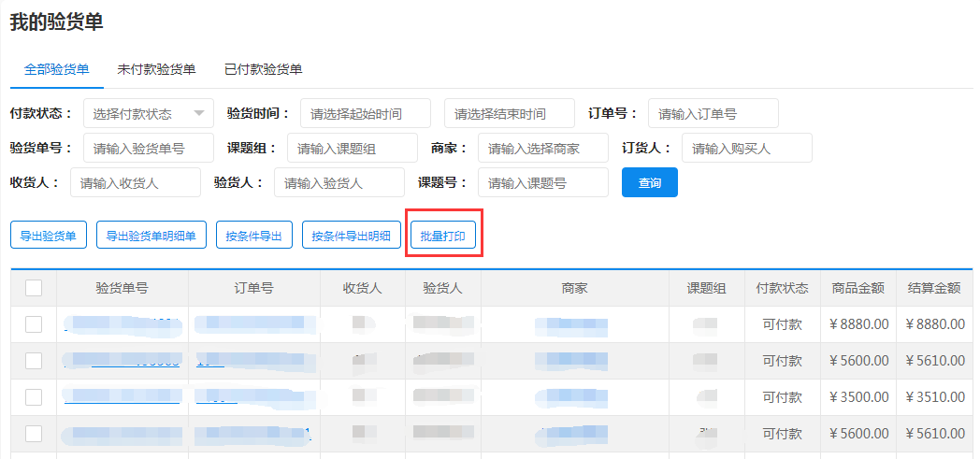Toggle the select-all checkbox in table header
This screenshot has width=980, height=459.
click(34, 288)
